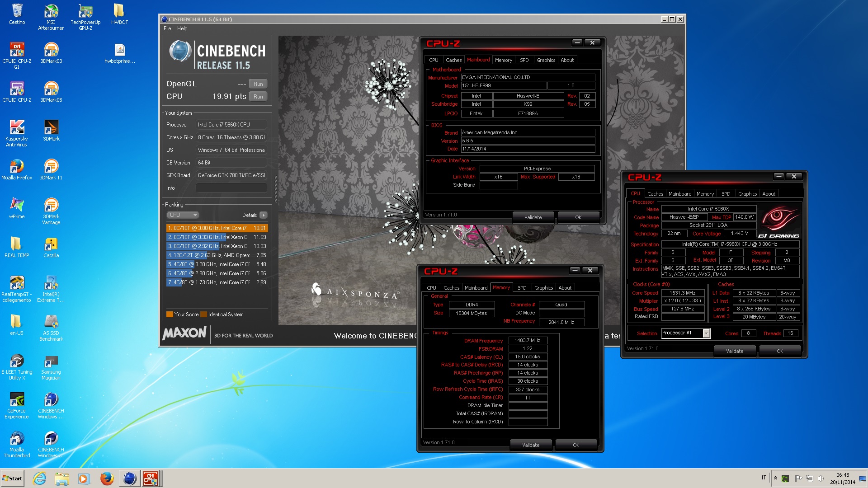Launch E-LEET Tuning Utility X
Screen dimensions: 868x488
click(17, 367)
